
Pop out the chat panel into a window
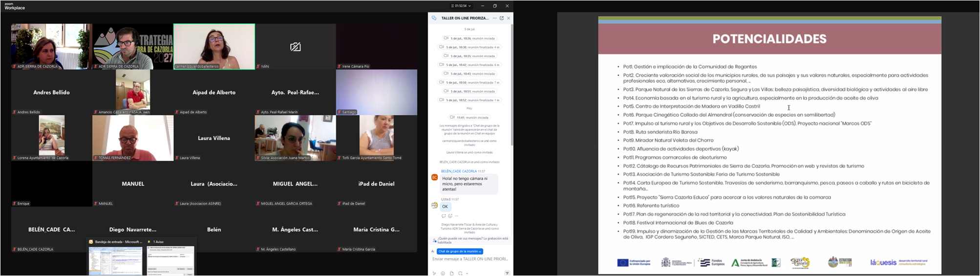(x=501, y=18)
